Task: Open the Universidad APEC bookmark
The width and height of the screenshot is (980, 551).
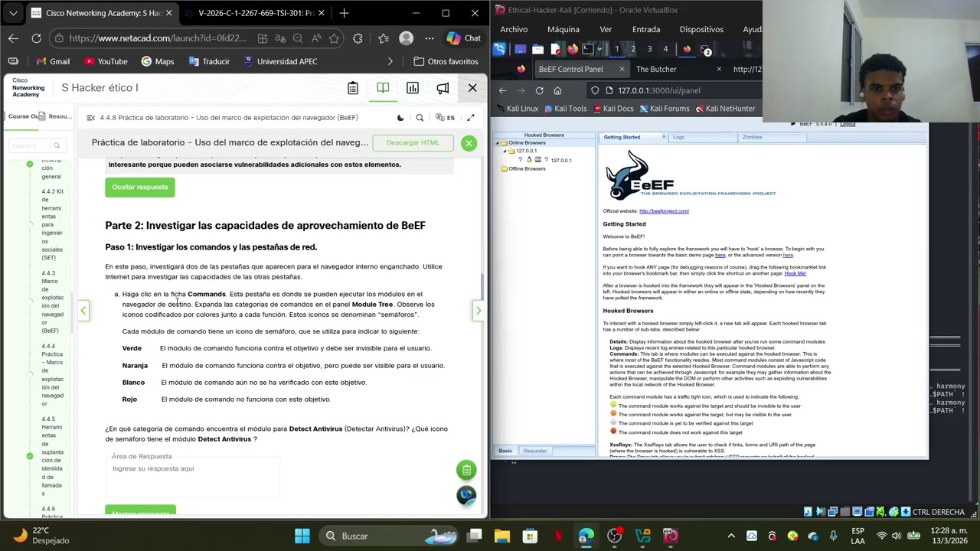Action: 279,61
